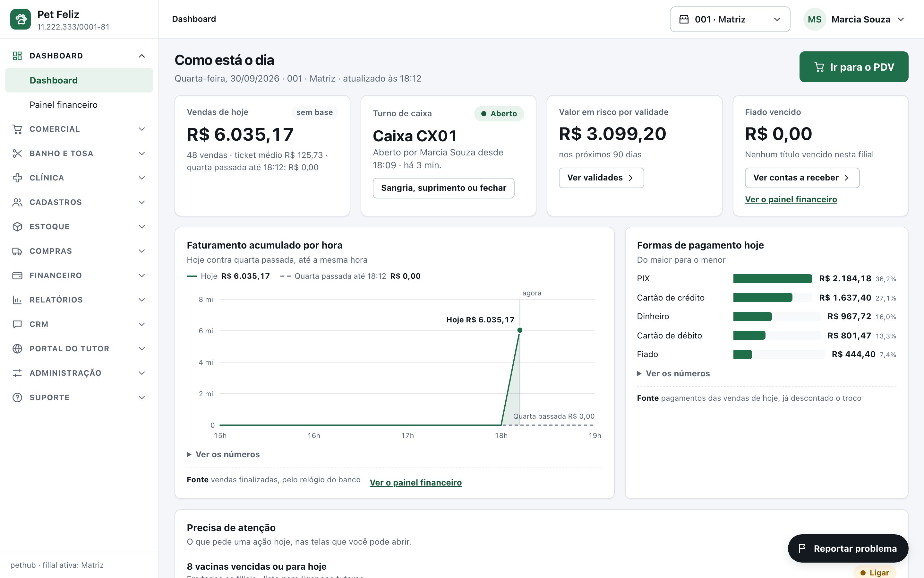
Task: Select the Dashboard submenu item
Action: point(79,80)
